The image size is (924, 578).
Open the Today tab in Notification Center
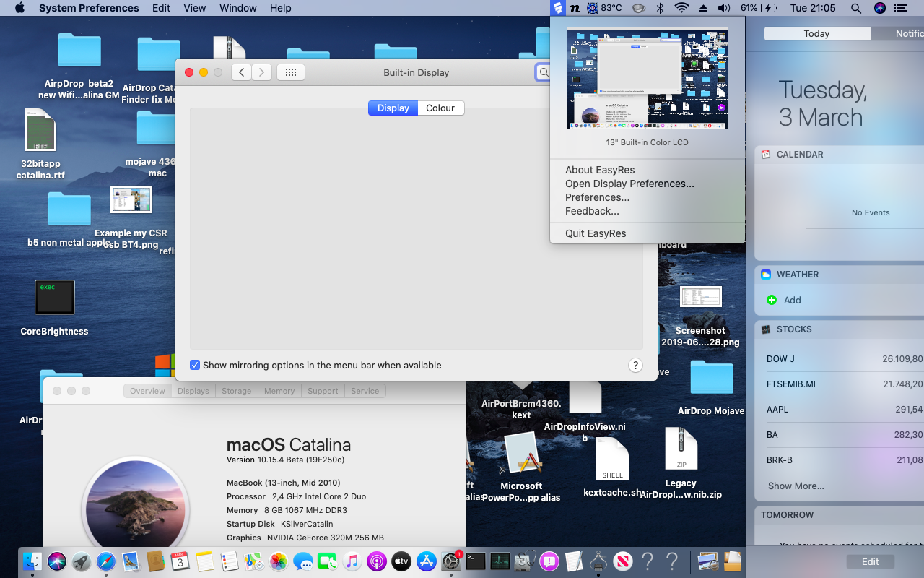[816, 33]
